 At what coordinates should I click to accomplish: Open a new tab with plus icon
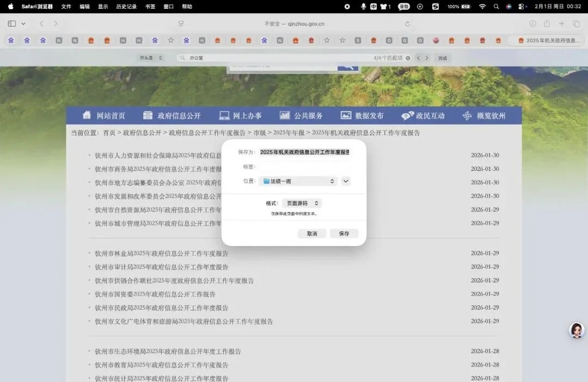click(561, 23)
